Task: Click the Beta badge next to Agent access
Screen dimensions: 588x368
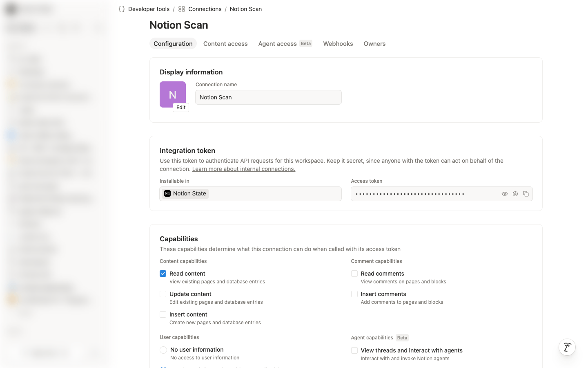Action: pyautogui.click(x=306, y=43)
